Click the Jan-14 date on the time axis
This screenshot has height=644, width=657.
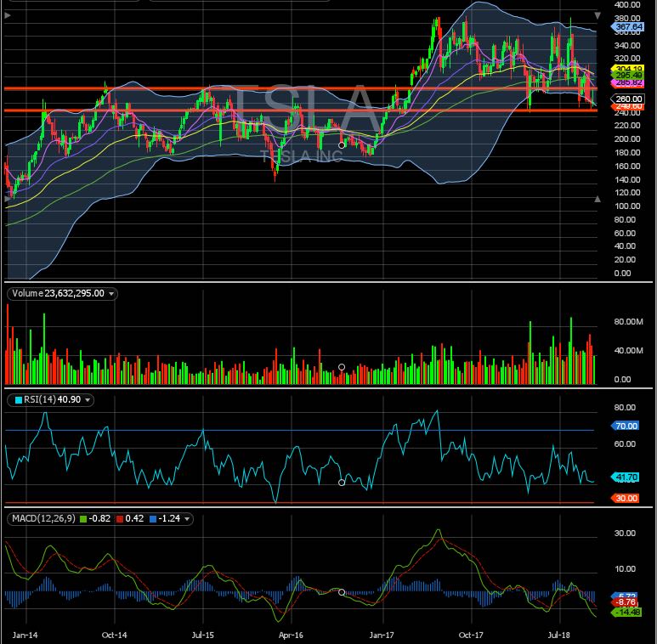click(x=25, y=636)
